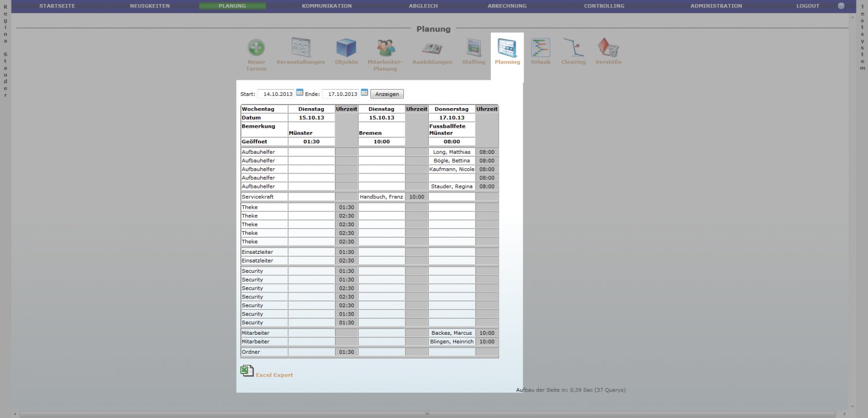Go to Startseite menu
This screenshot has width=868, height=418.
point(57,6)
